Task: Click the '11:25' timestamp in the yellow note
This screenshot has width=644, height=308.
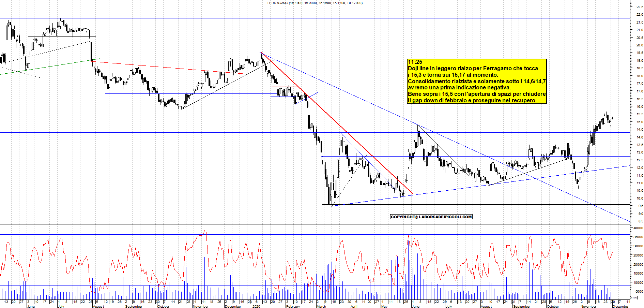Action: pyautogui.click(x=415, y=62)
